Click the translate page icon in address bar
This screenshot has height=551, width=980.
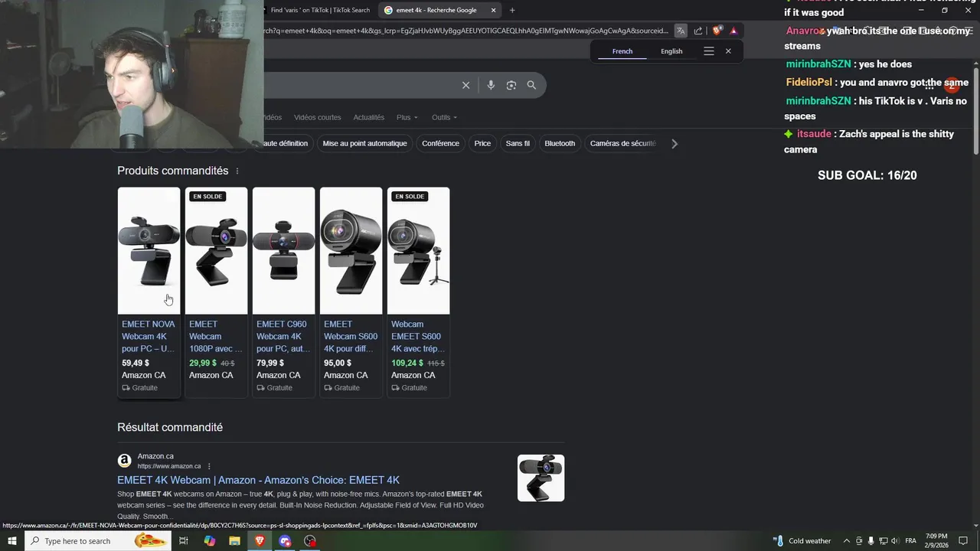pos(681,31)
